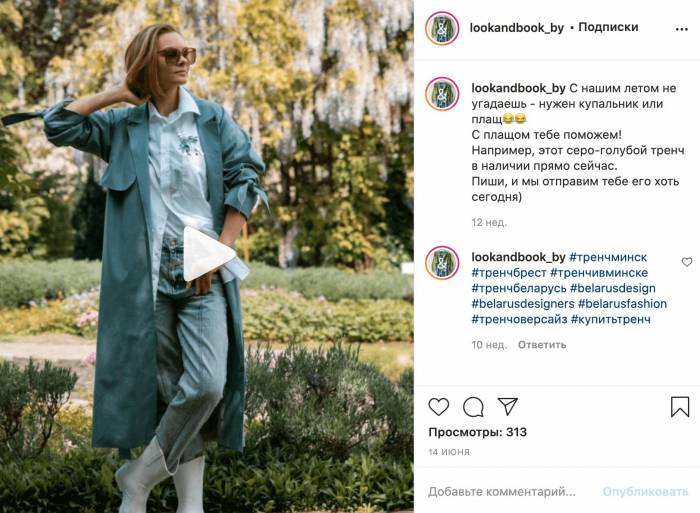This screenshot has height=513, width=700.
Task: Open three-dots more options menu
Action: (682, 29)
